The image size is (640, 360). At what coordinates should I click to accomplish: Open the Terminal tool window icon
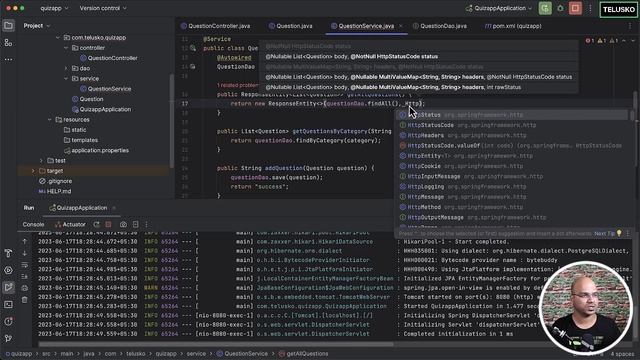8,304
